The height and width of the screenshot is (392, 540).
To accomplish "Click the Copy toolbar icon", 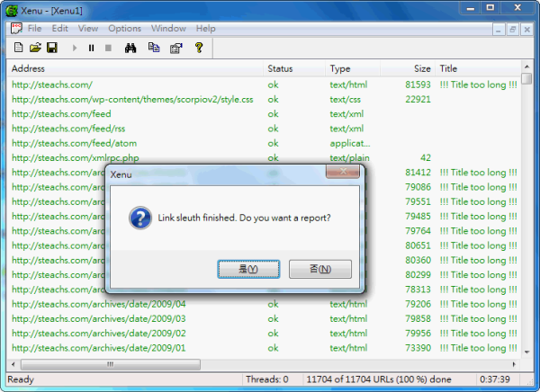I will [x=154, y=48].
